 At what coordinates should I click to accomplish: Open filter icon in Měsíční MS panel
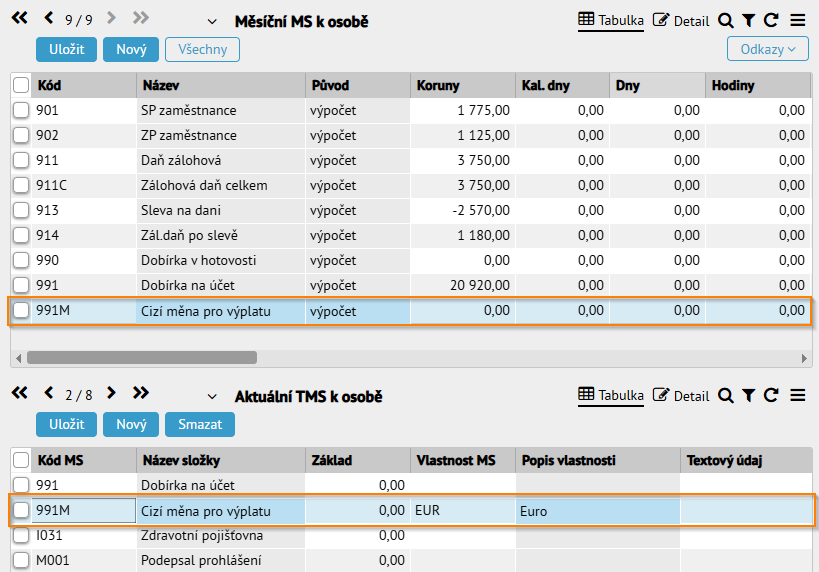tap(748, 21)
